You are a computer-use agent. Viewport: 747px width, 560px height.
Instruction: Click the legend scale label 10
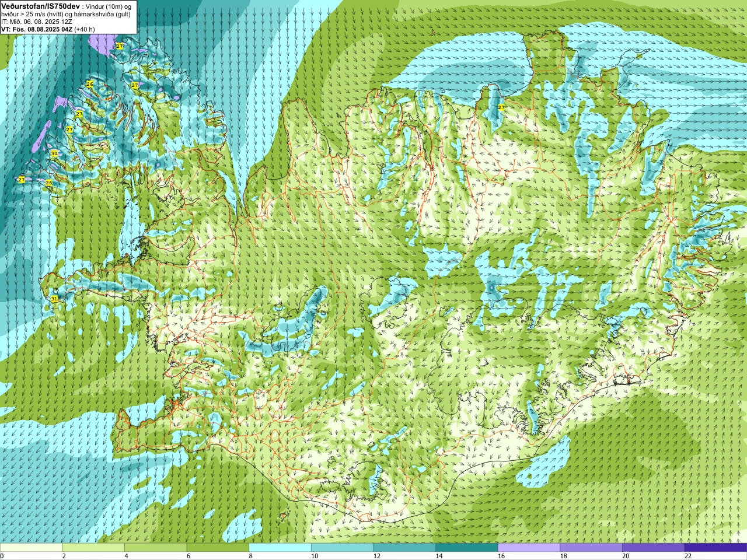[314, 556]
